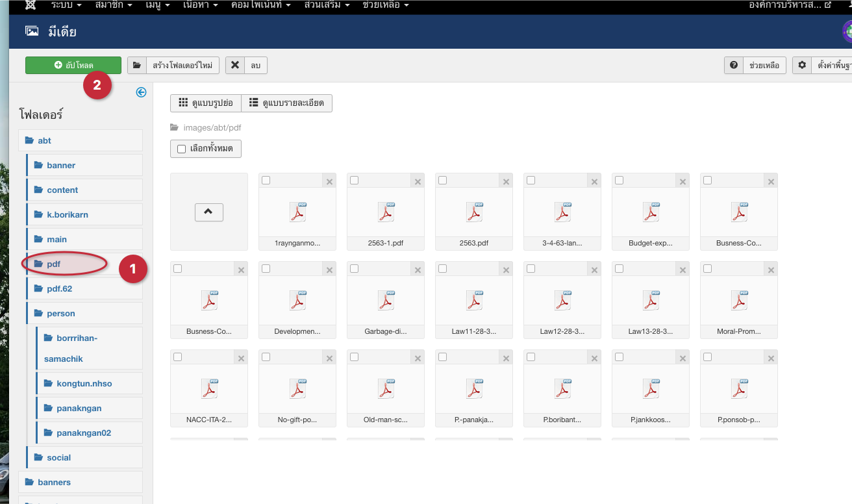852x504 pixels.
Task: Expand the คอมโพเน้นท์ menu dropdown
Action: (x=260, y=5)
